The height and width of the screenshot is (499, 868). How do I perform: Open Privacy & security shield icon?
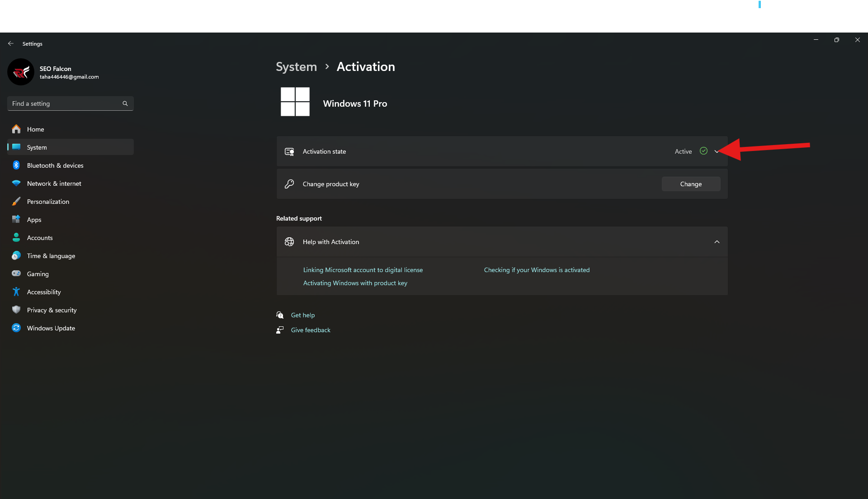pyautogui.click(x=16, y=310)
